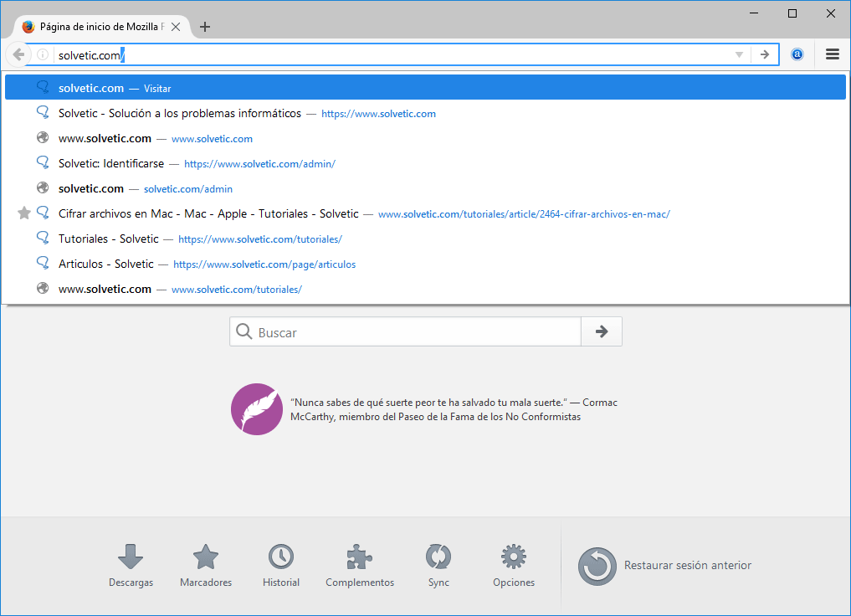Click Restaurar sesión anterior
The image size is (851, 616).
point(665,566)
